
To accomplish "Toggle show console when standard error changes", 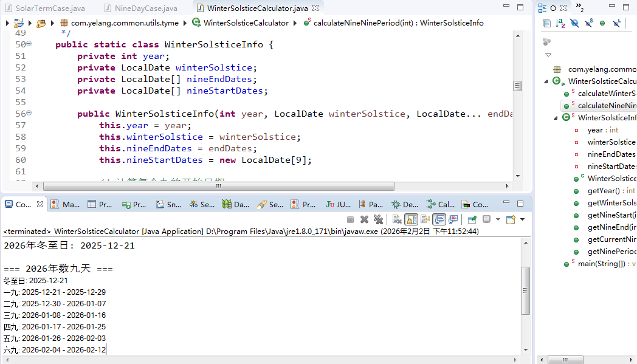I will [x=453, y=220].
